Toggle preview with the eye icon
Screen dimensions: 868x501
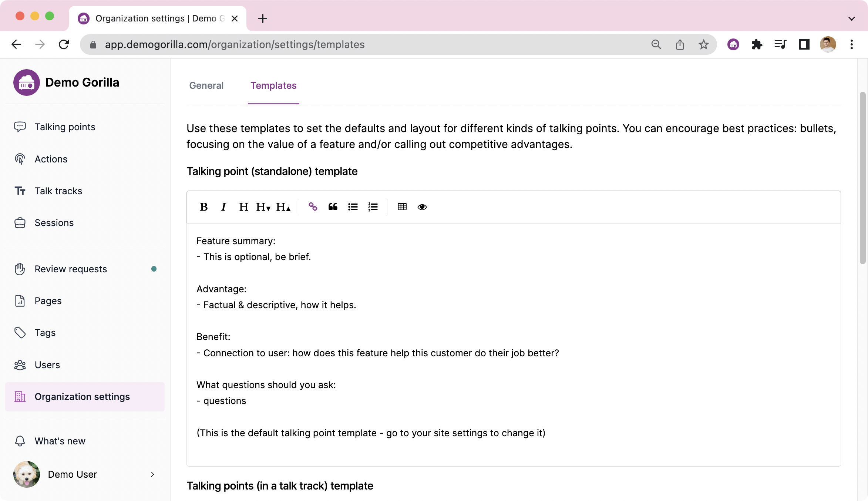(x=422, y=207)
